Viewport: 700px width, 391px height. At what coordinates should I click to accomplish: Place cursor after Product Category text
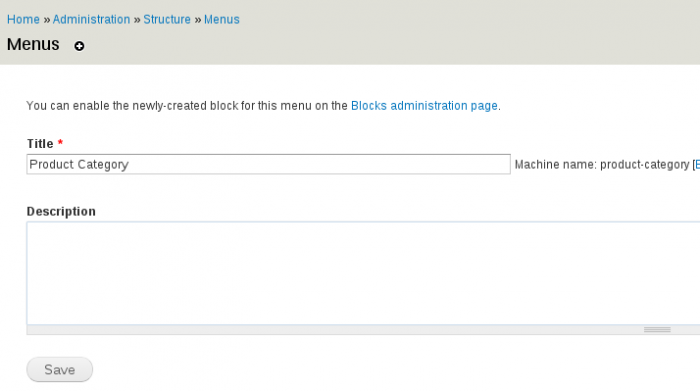click(x=130, y=165)
